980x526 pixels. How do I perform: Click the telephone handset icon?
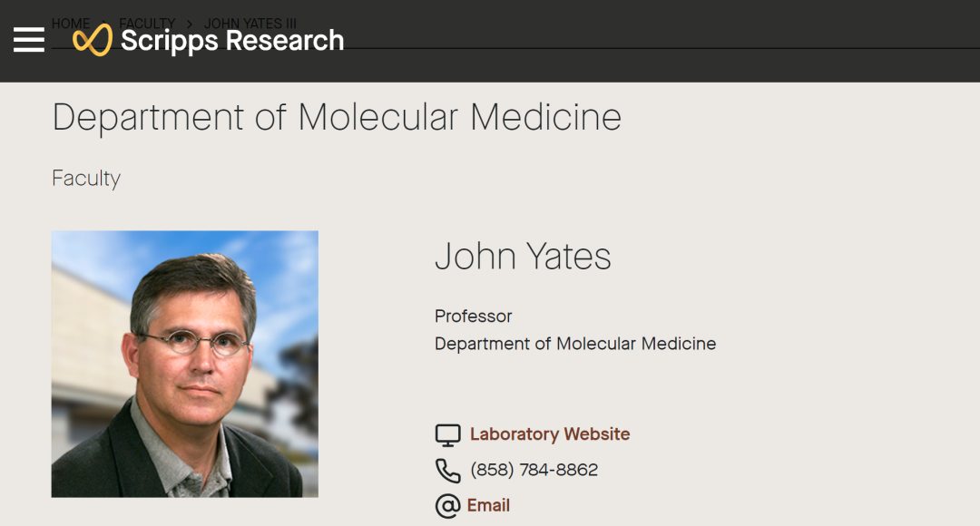point(447,471)
